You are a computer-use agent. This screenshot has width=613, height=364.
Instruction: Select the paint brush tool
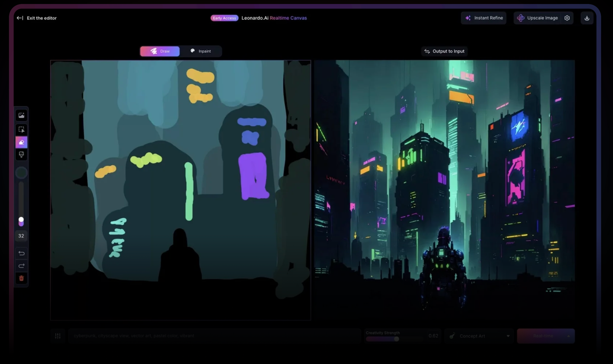click(x=21, y=155)
